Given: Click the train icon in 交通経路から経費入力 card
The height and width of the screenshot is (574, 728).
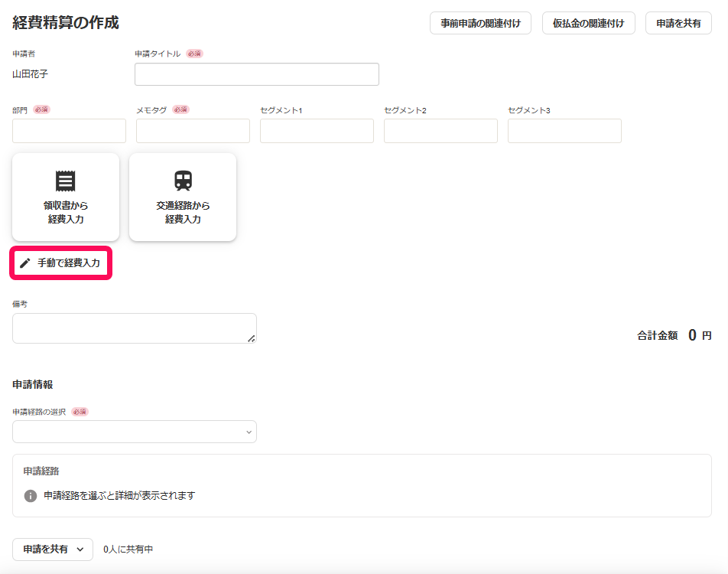Looking at the screenshot, I should point(183,181).
